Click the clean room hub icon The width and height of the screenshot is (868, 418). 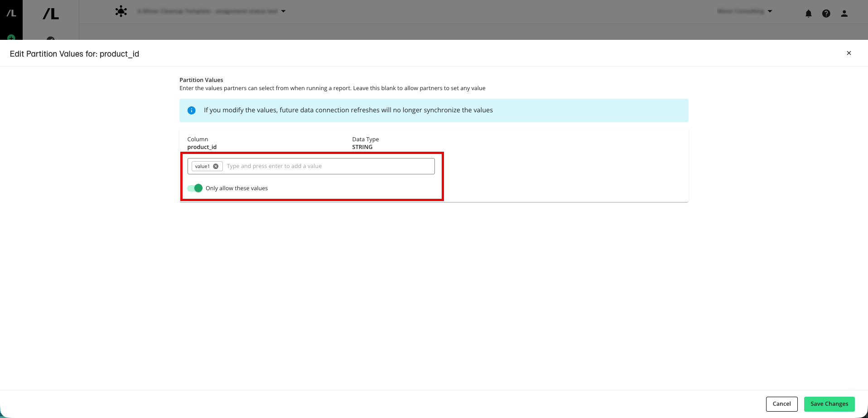tap(121, 11)
